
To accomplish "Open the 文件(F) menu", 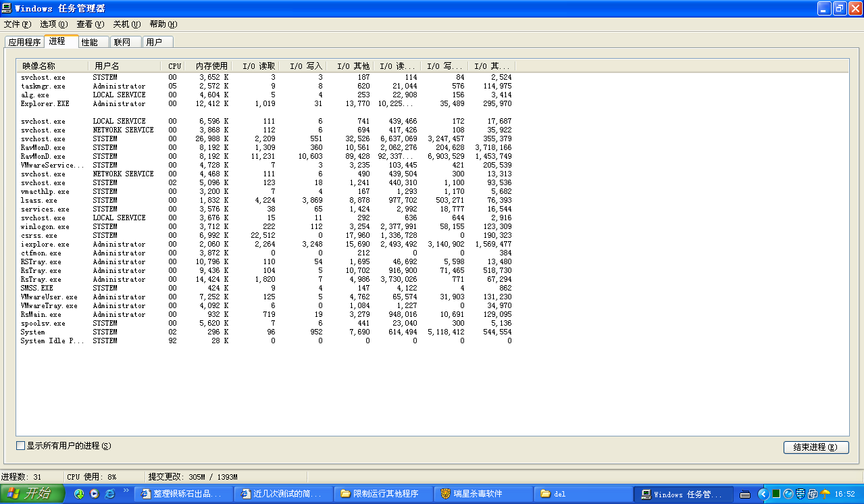I will pyautogui.click(x=18, y=24).
